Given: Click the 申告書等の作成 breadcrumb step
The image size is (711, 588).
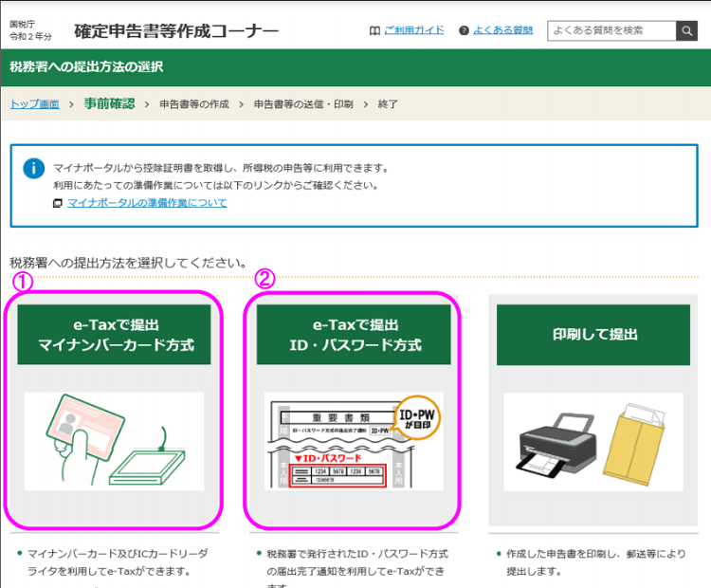Looking at the screenshot, I should (194, 104).
